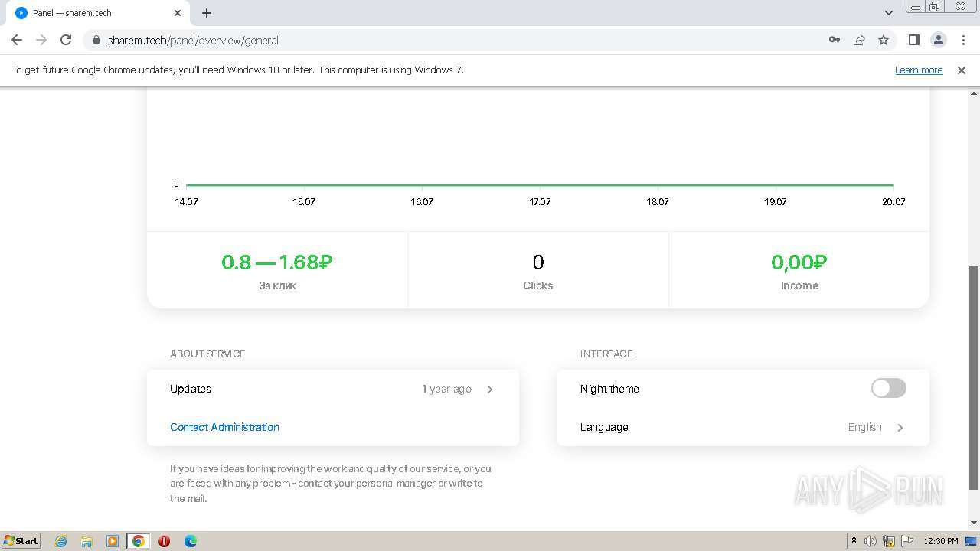Click Contact Administration link
Viewport: 980px width, 551px height.
click(224, 427)
